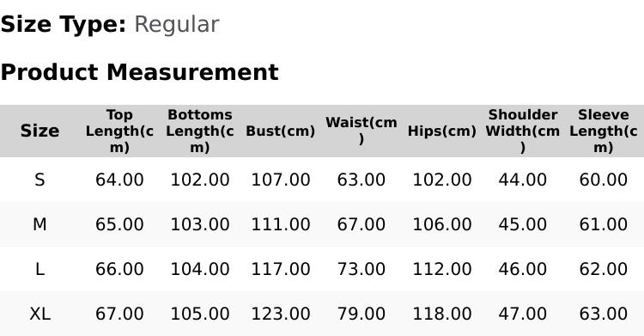Select the Top Length(cm) header cell
The height and width of the screenshot is (336, 644).
click(x=119, y=131)
